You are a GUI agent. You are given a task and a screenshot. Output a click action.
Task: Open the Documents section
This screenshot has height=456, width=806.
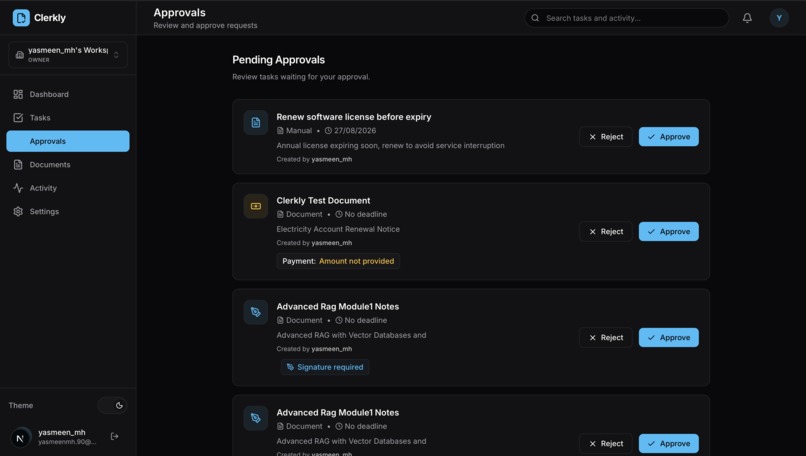[68, 165]
